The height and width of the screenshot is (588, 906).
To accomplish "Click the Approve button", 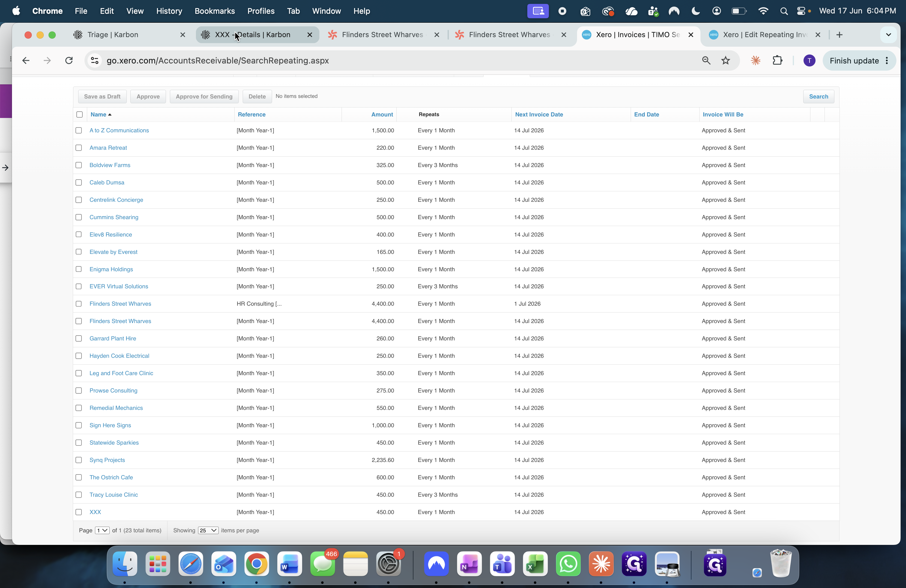I will (148, 97).
